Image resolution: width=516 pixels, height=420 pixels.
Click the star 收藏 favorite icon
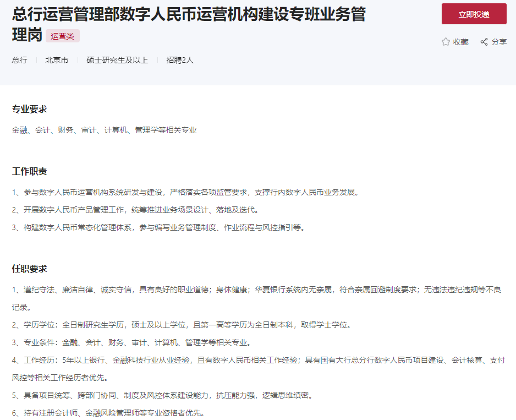point(446,42)
